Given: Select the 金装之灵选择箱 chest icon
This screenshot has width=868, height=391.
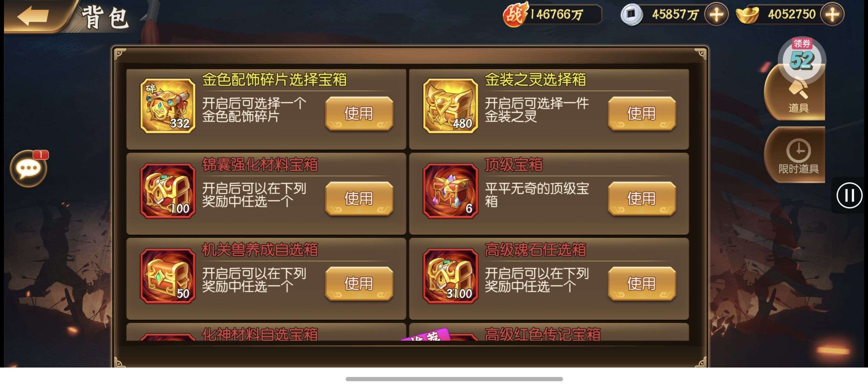Looking at the screenshot, I should click(x=451, y=106).
